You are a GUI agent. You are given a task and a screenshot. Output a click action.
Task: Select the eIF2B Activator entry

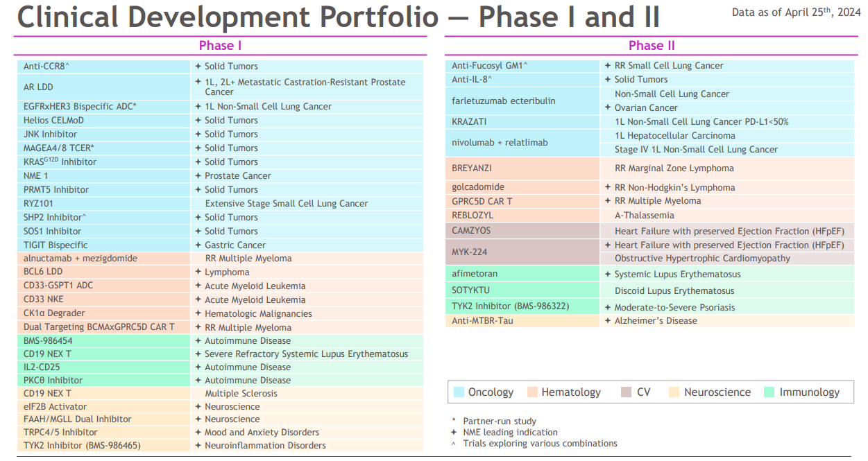pos(55,407)
